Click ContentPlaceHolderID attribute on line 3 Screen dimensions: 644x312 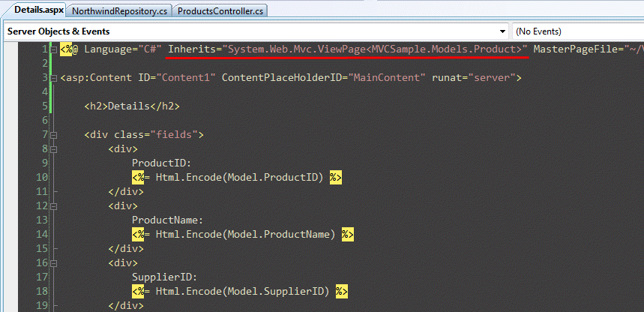click(x=283, y=78)
